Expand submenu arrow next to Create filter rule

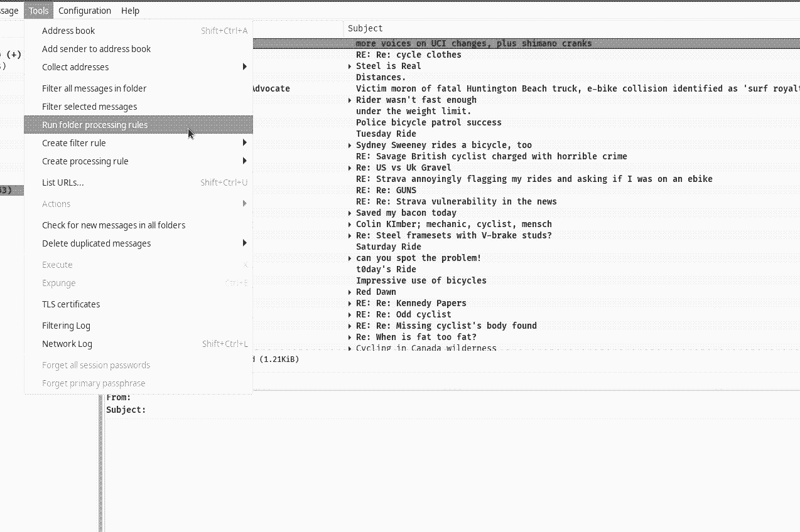[x=245, y=143]
